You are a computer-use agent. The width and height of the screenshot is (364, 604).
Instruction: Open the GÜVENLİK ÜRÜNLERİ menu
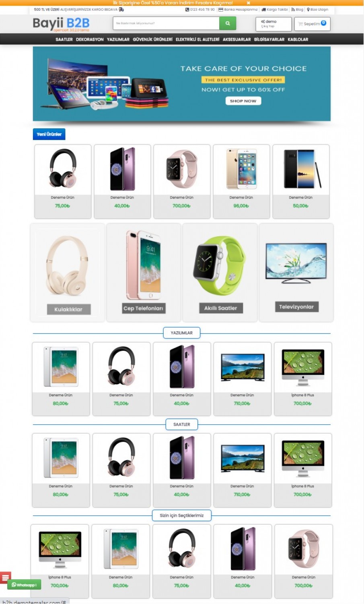pos(152,39)
